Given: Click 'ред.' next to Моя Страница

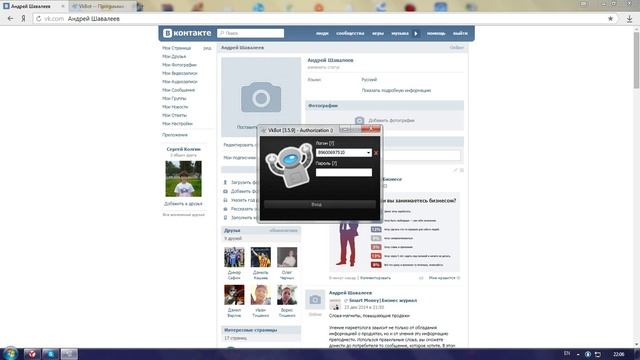Looking at the screenshot, I should (x=207, y=48).
